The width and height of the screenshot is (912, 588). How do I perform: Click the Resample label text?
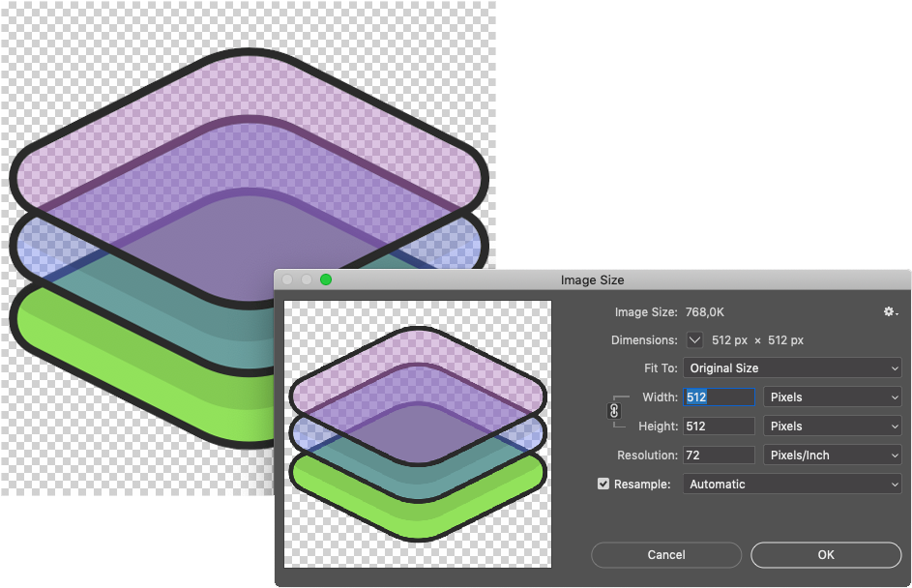(642, 485)
